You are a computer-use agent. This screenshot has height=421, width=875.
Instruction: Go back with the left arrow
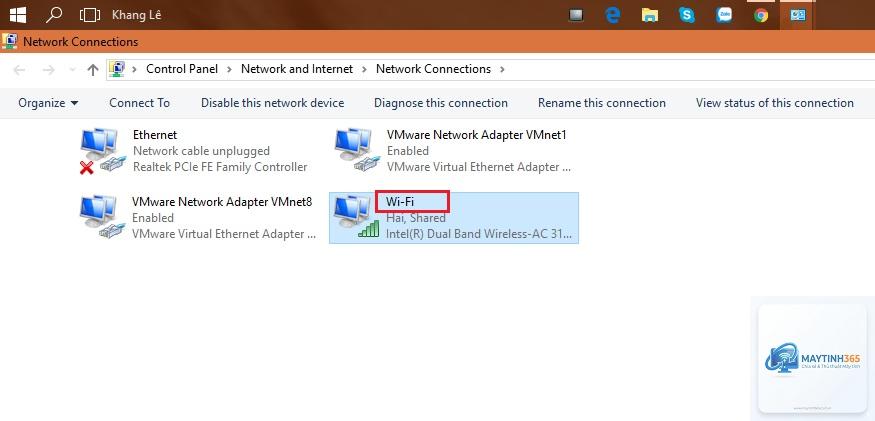pos(19,70)
